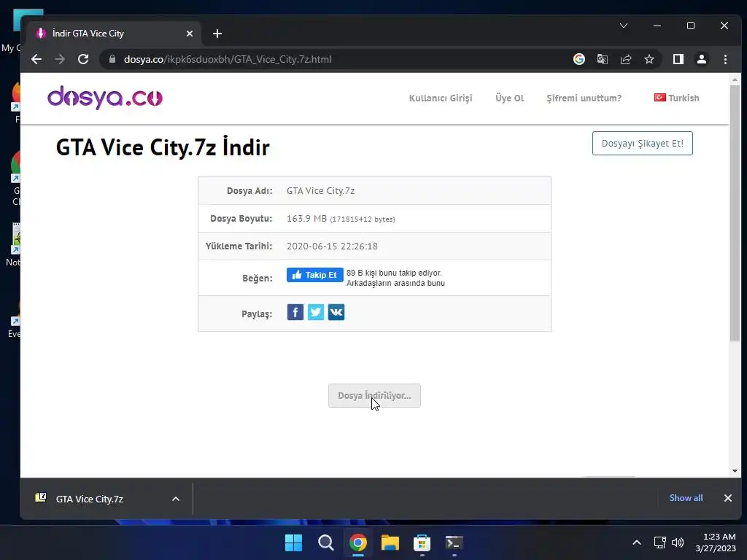Open Üye Ol sign-up link

(510, 98)
